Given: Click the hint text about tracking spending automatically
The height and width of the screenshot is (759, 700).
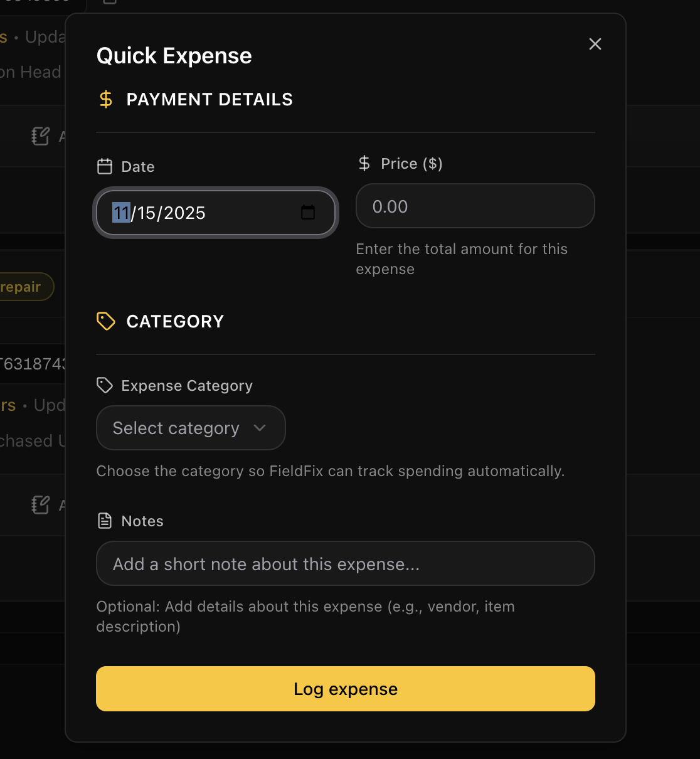Looking at the screenshot, I should [330, 471].
